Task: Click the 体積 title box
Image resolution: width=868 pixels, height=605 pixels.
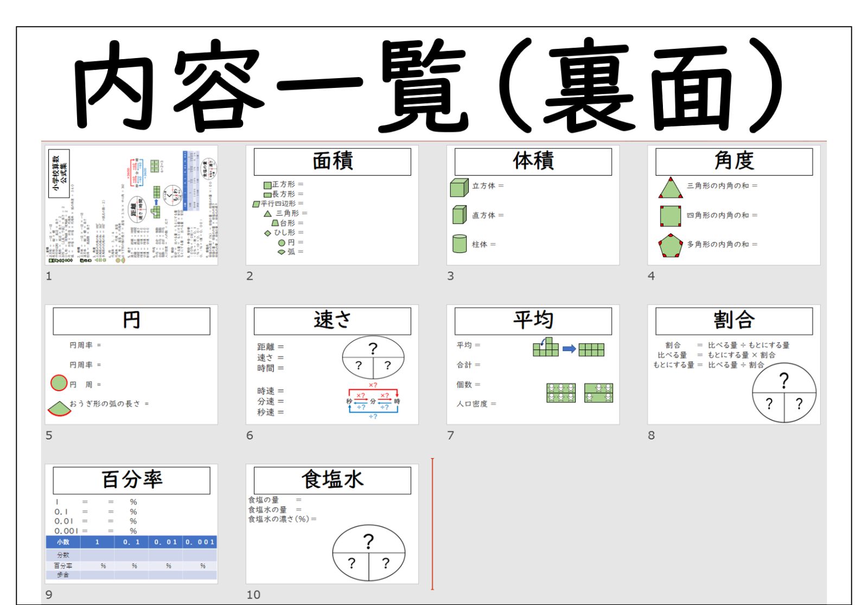Action: pos(533,162)
